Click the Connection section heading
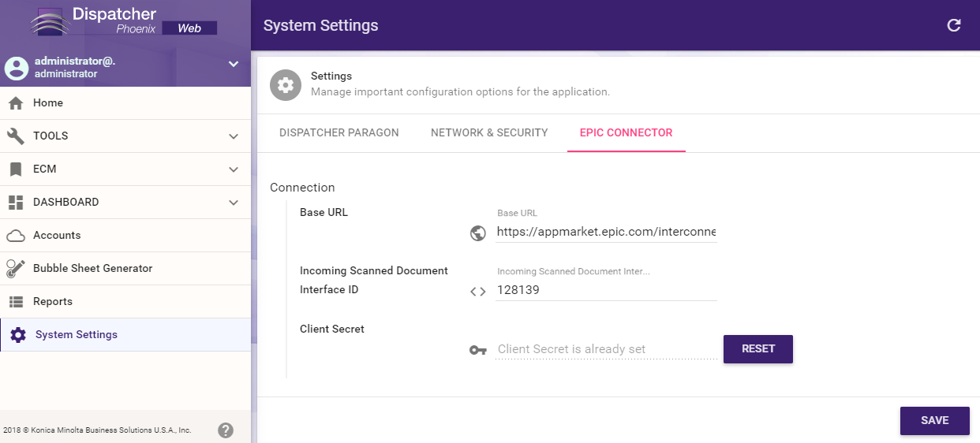 point(302,188)
